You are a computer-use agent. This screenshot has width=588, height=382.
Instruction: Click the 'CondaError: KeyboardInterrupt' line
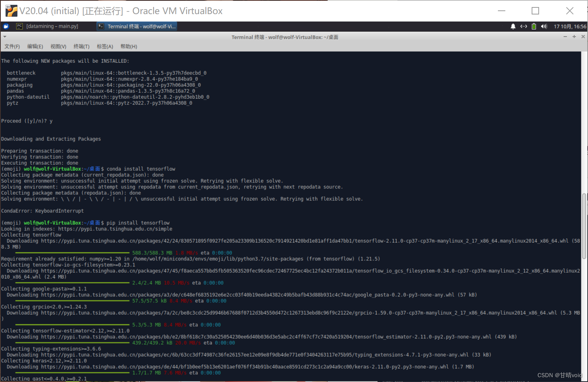click(x=43, y=211)
